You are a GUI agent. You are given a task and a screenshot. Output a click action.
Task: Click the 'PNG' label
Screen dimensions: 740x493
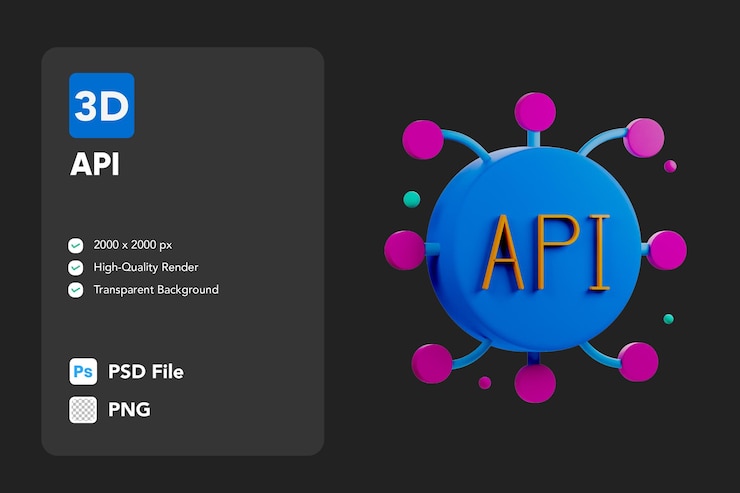[x=129, y=409]
